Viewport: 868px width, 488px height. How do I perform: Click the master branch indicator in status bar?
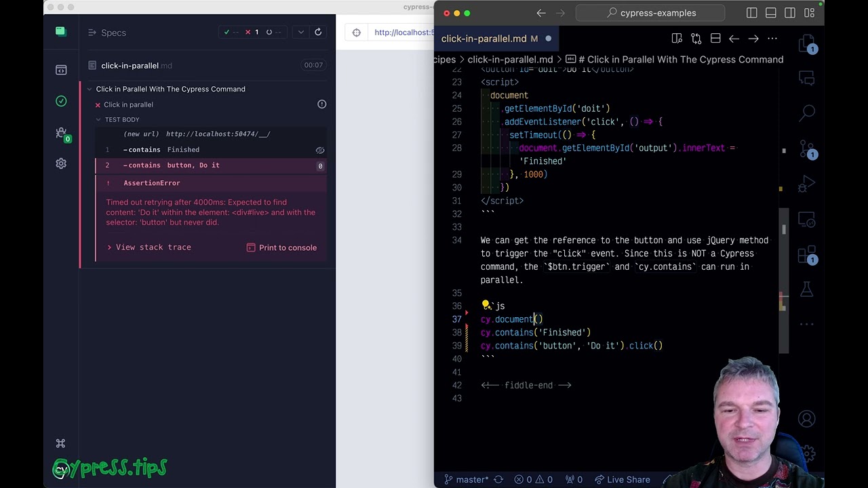[466, 480]
